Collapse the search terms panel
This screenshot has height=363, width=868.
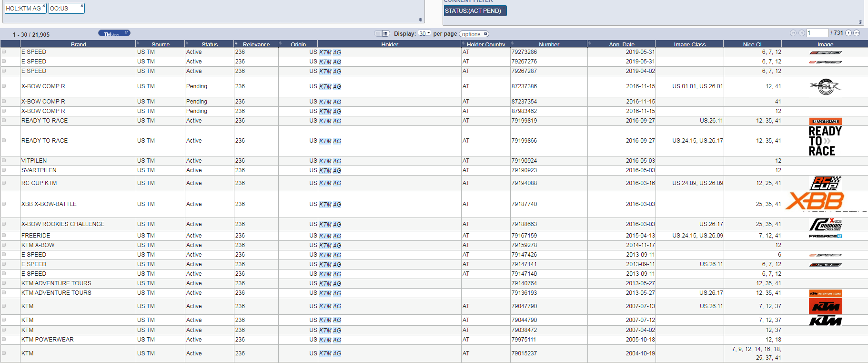[x=420, y=20]
